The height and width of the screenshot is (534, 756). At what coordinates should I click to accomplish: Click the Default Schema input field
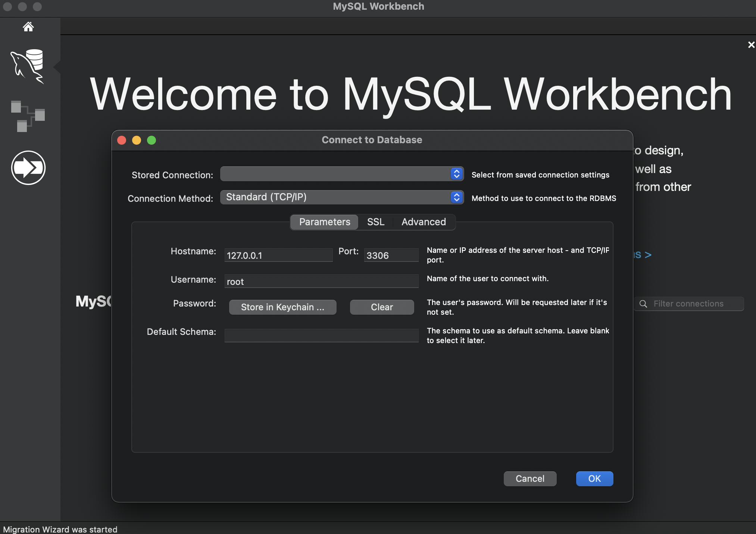[321, 335]
